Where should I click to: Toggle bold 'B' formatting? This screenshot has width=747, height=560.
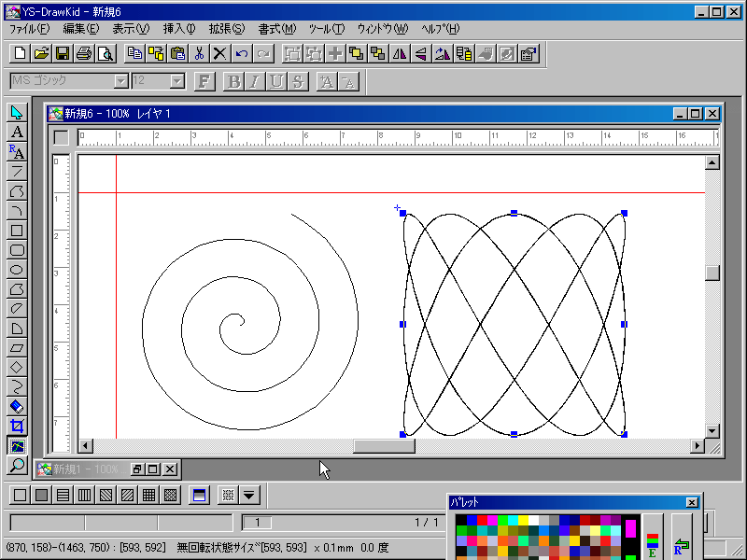pos(233,81)
